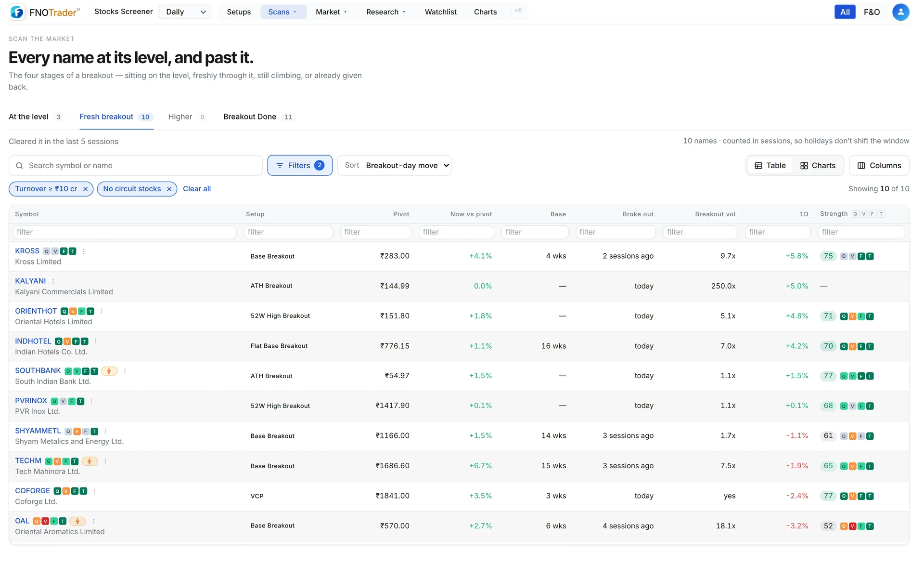Click the Clear all link
The width and height of the screenshot is (924, 578).
tap(197, 189)
